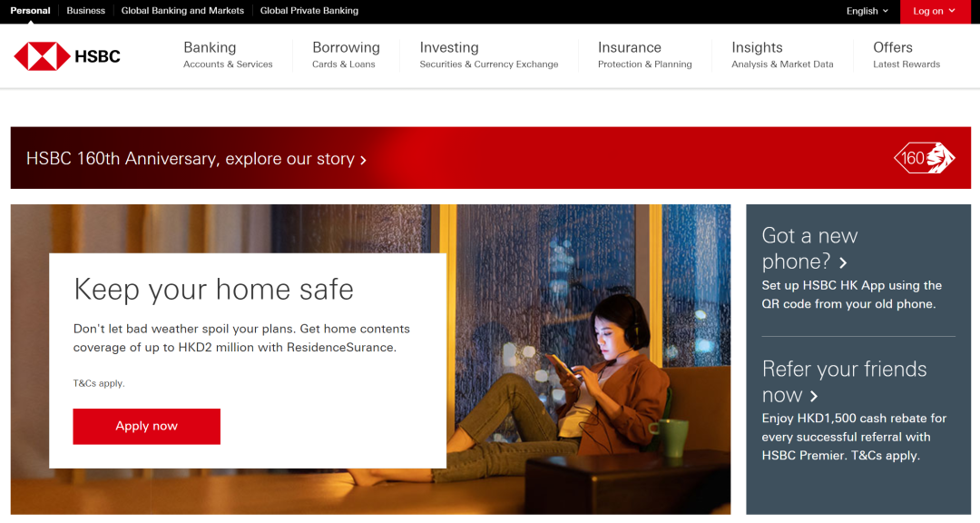The height and width of the screenshot is (523, 980).
Task: Click arrow beside 'Refer your friends now'
Action: [814, 396]
